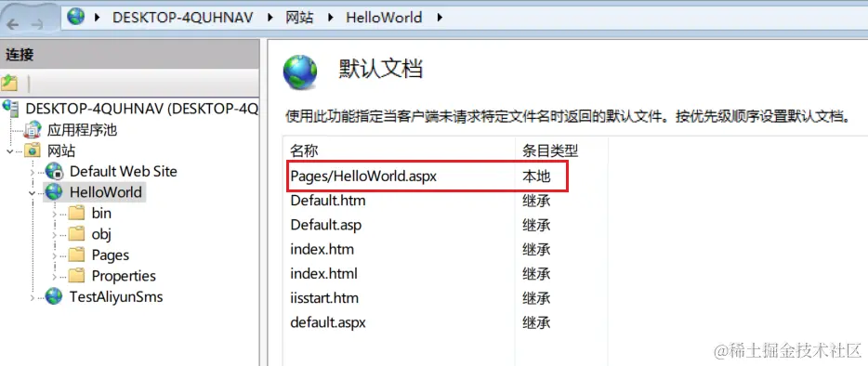Open dropdown arrow after 网站 breadcrumb
The width and height of the screenshot is (868, 366).
(x=331, y=17)
